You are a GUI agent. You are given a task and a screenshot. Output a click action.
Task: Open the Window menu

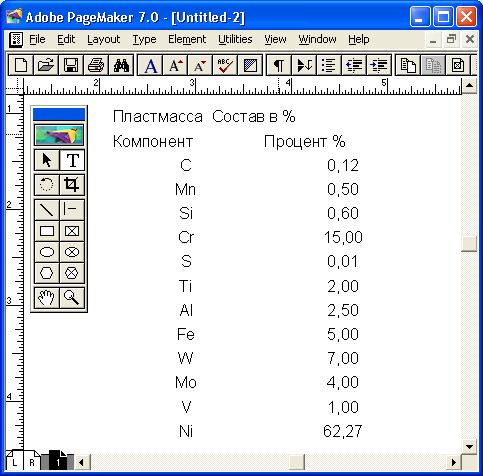pyautogui.click(x=317, y=39)
